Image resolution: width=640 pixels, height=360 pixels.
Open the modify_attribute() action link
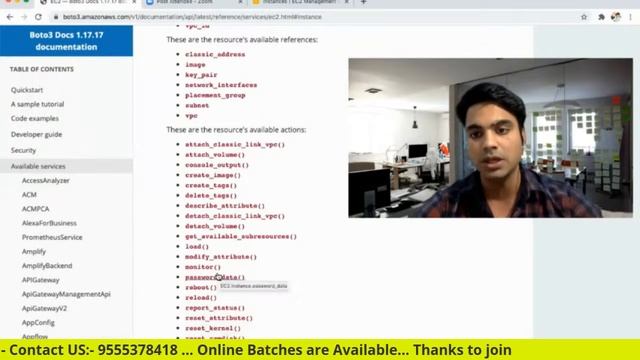click(221, 257)
